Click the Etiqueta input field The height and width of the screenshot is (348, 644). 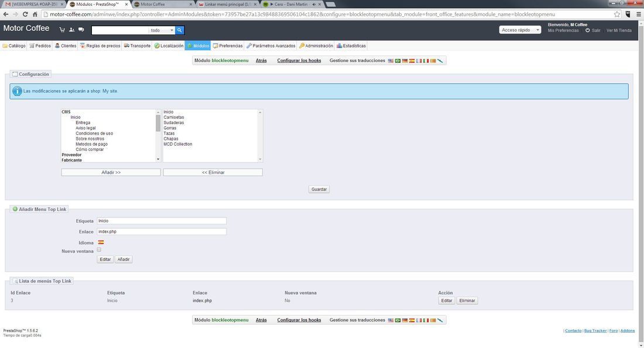[x=162, y=220]
